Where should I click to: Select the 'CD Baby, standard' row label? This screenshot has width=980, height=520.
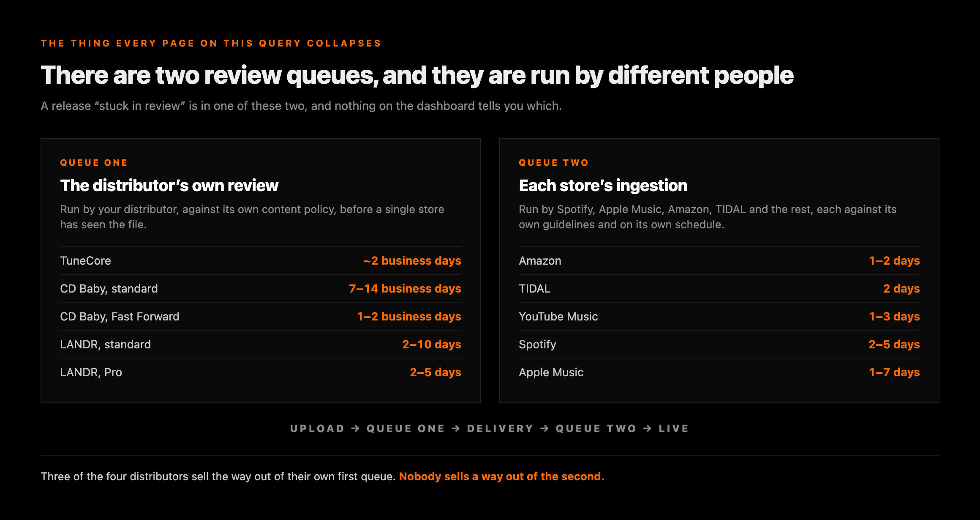(109, 288)
